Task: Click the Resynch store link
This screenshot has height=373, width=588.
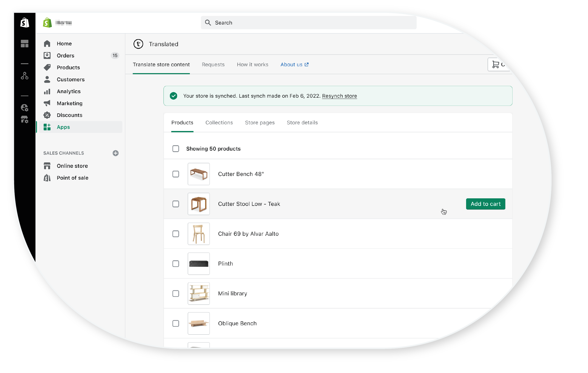Action: point(339,96)
